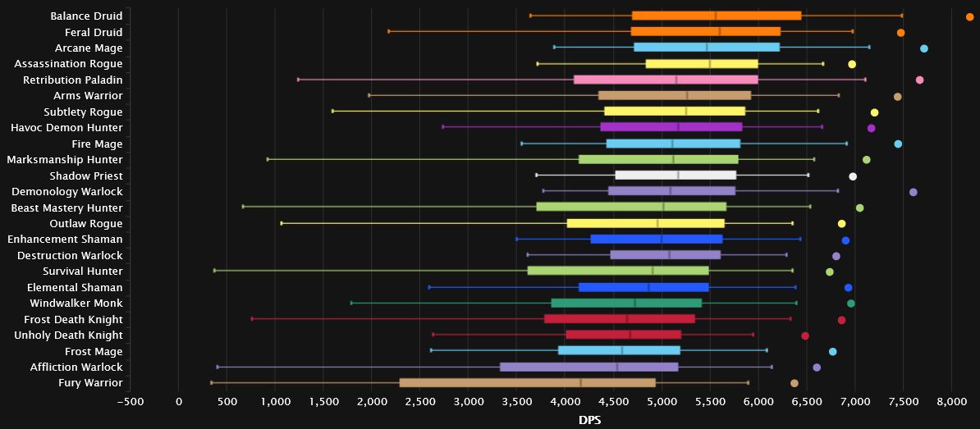The width and height of the screenshot is (980, 429).
Task: Click the Survival Hunter label
Action: 83,272
